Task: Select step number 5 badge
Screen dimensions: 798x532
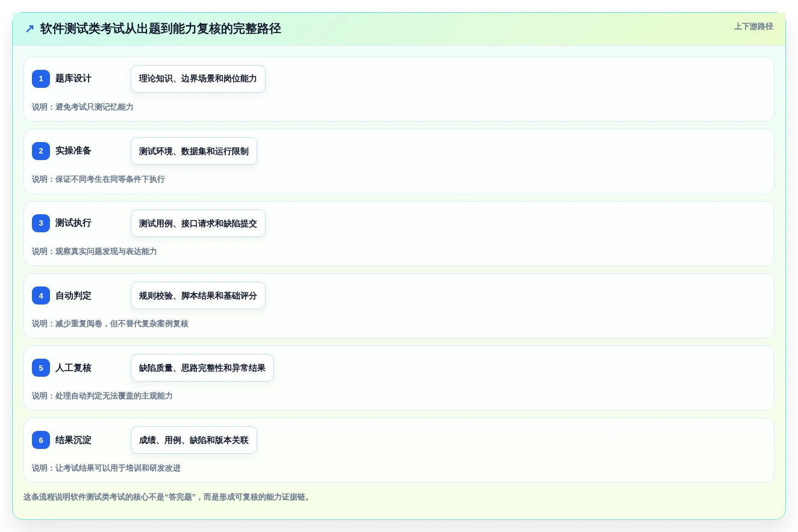Action: pos(41,368)
